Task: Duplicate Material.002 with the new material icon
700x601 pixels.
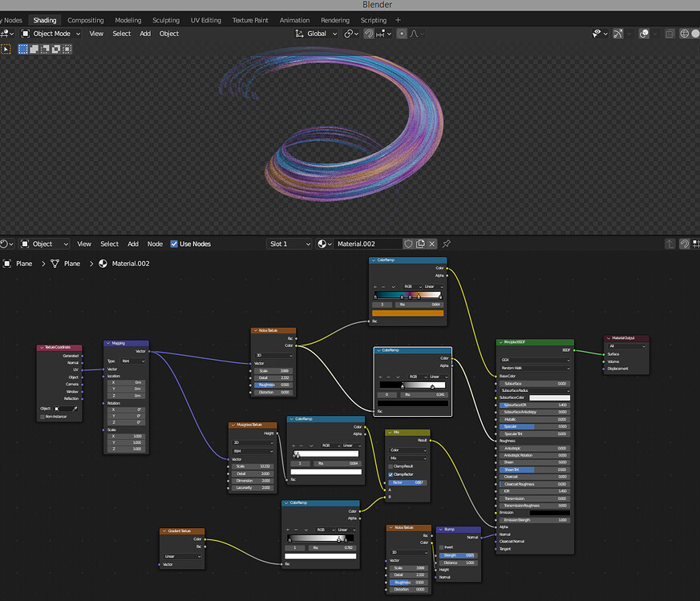Action: [x=420, y=244]
